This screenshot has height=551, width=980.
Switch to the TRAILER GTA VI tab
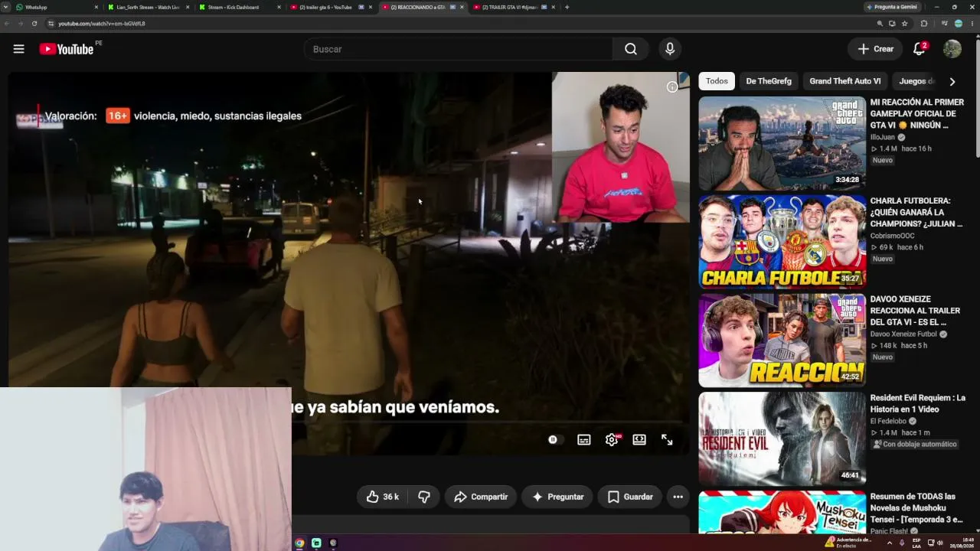coord(512,7)
